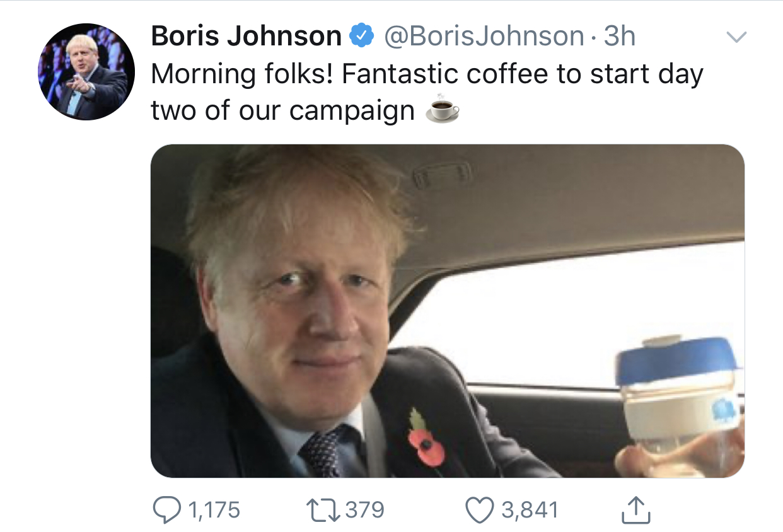Open the tweet options chevron menu

(736, 37)
